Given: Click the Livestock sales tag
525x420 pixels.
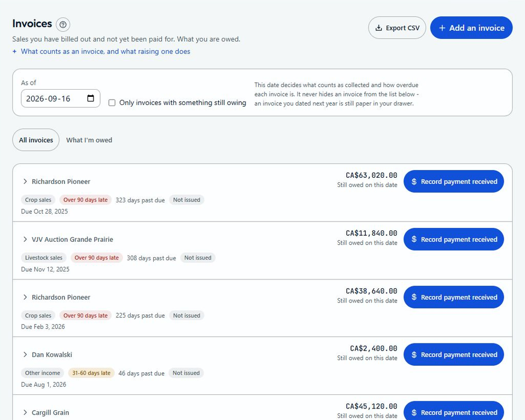Looking at the screenshot, I should (x=44, y=258).
